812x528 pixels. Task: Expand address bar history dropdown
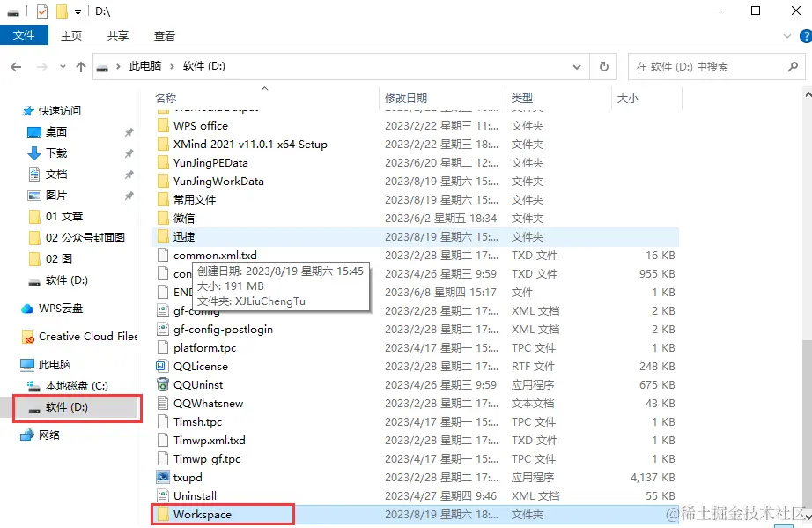pos(576,67)
